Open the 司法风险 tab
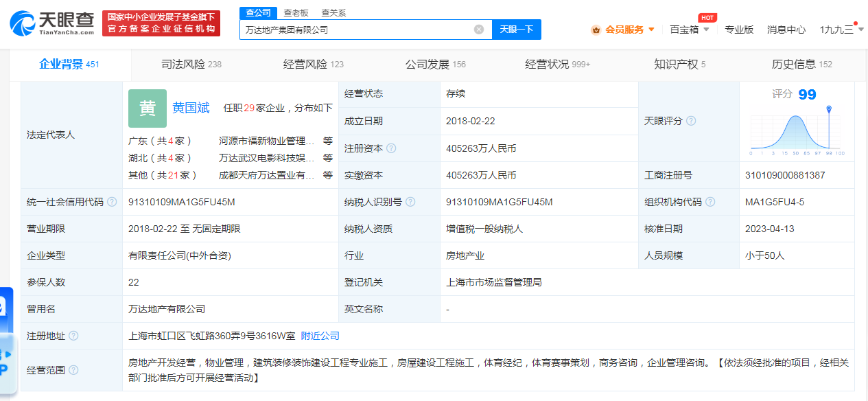 coord(191,65)
